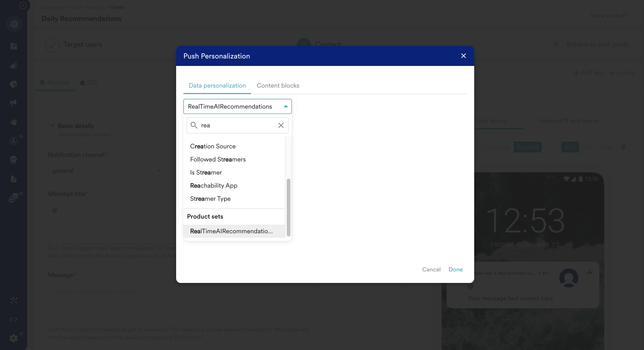
Task: Open the settings gear sidebar icon
Action: point(14,338)
